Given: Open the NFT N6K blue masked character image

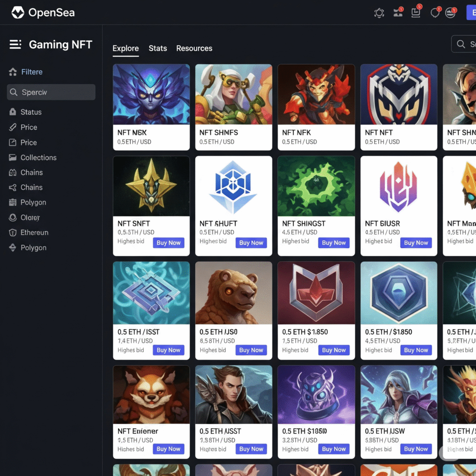Looking at the screenshot, I should pos(151,94).
